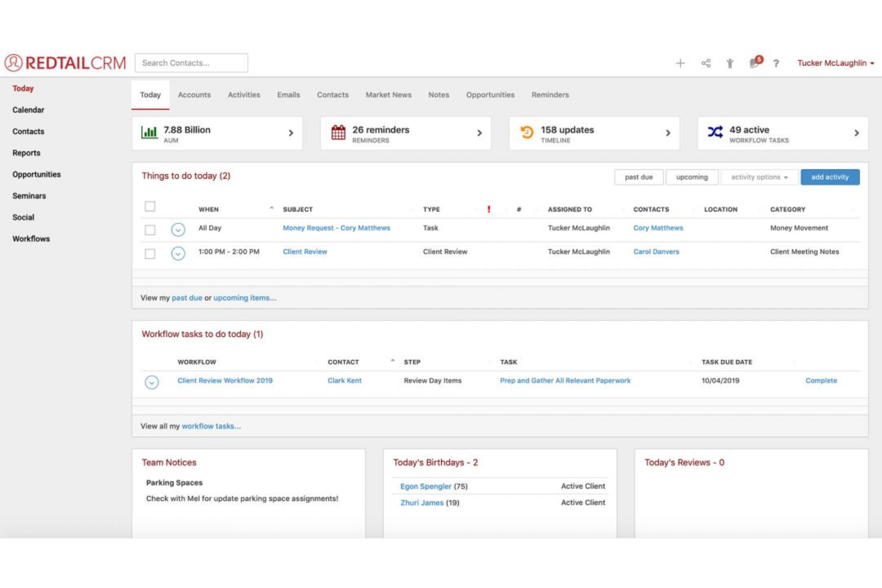This screenshot has width=882, height=588.
Task: Open the 26 reminders card chevron
Action: pyautogui.click(x=479, y=133)
